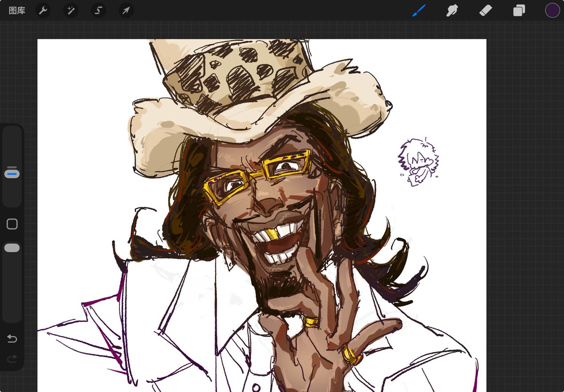Screen dimensions: 564x392
Task: Undo the last stroke
Action: click(12, 339)
